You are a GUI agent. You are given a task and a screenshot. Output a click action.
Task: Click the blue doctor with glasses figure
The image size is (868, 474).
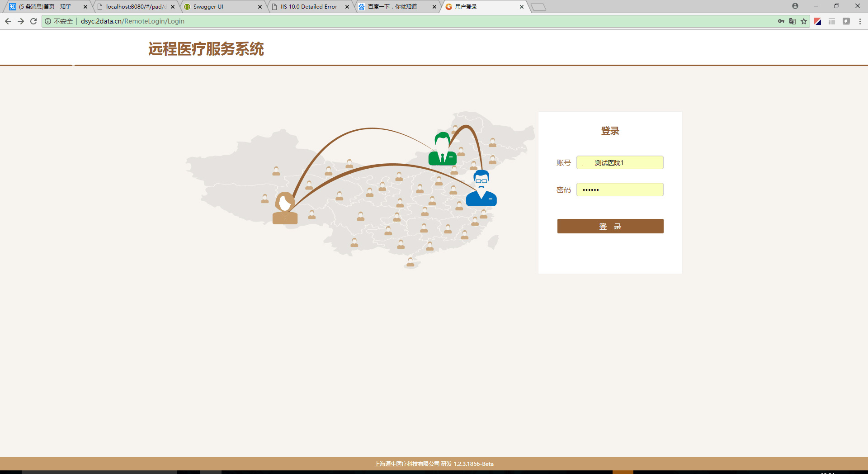[481, 188]
